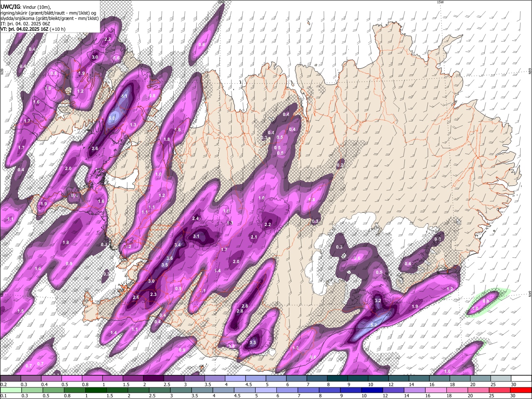The image size is (532, 399).
Task: Click the top-row legend swatch between 4 and 4.5
Action: click(235, 379)
